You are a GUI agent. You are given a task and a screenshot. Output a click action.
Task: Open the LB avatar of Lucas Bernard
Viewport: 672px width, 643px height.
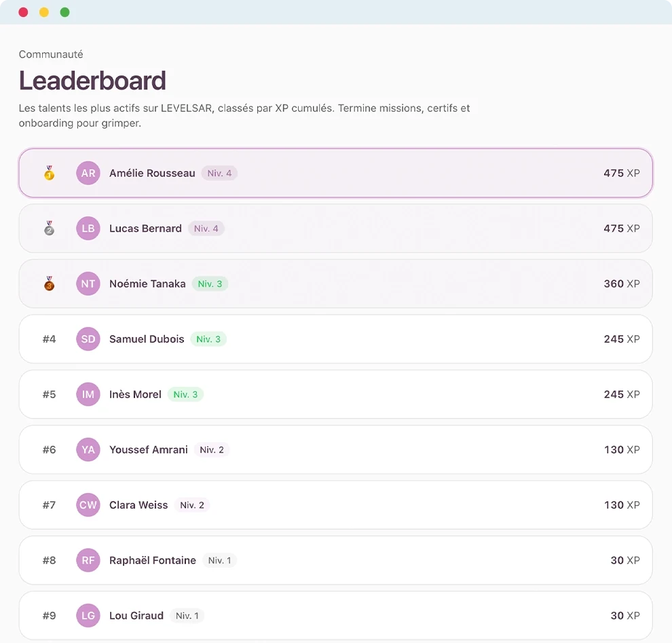point(88,229)
